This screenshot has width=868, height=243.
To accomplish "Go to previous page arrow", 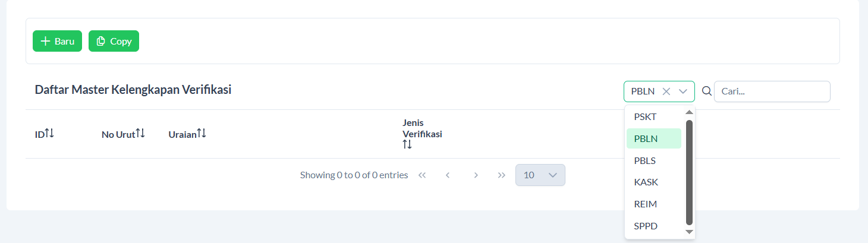I will click(448, 175).
